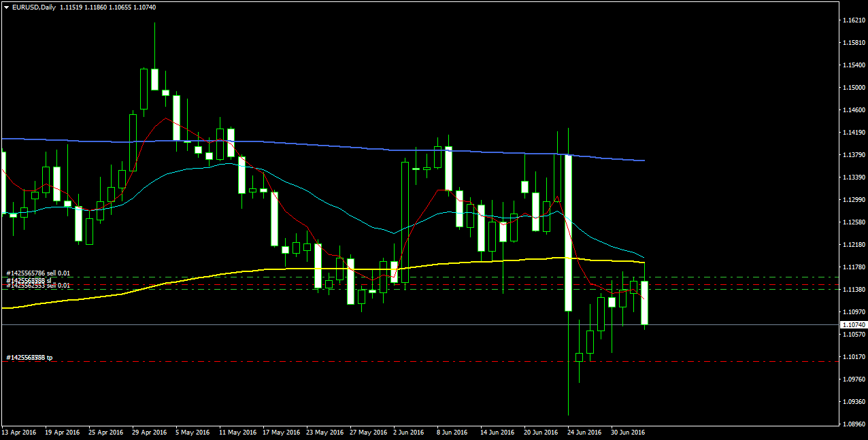Screen dimensions: 868x440
Task: Click the 1.12180 price scale label
Action: tap(854, 245)
